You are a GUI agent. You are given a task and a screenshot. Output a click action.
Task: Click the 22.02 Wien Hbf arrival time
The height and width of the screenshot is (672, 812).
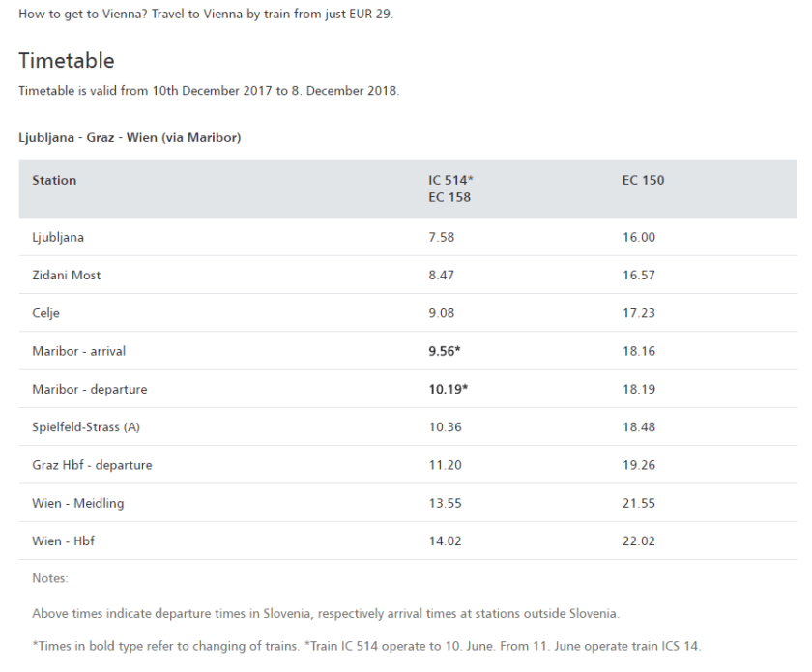tap(639, 541)
